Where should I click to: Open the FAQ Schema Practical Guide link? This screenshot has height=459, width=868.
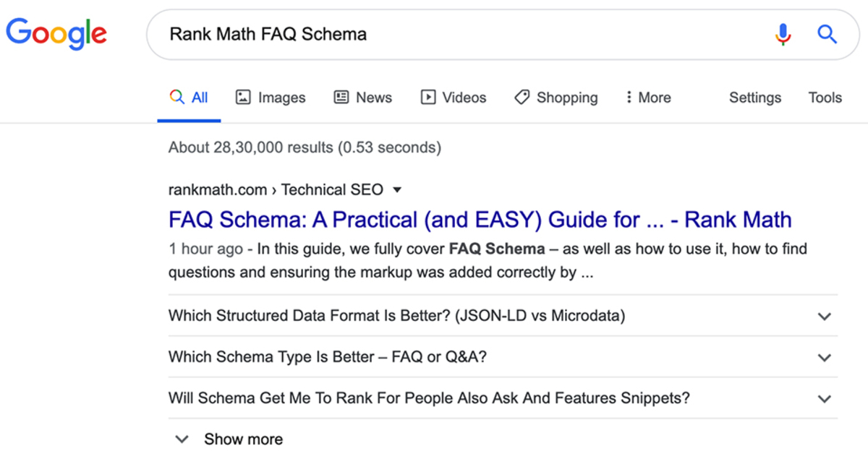[x=480, y=220]
